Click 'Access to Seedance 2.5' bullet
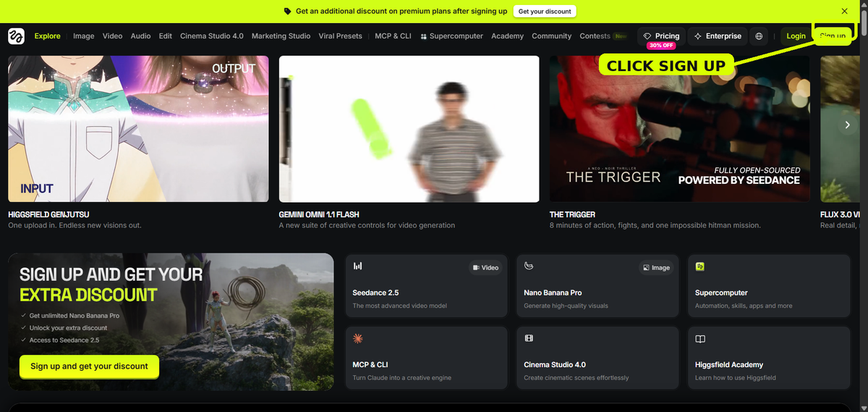This screenshot has width=868, height=412. [x=64, y=340]
